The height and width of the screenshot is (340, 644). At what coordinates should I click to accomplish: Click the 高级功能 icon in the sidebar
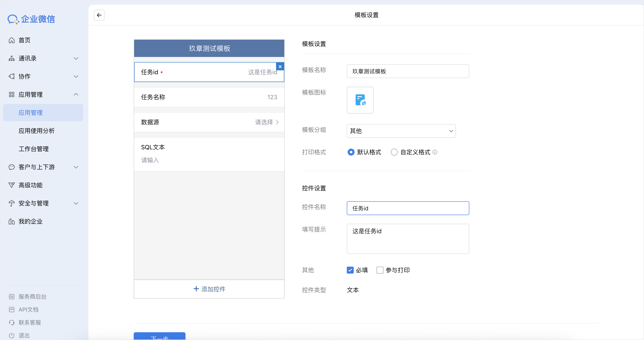coord(11,185)
